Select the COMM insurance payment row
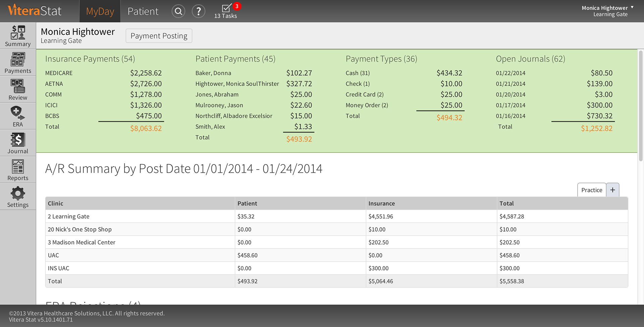 tap(103, 94)
